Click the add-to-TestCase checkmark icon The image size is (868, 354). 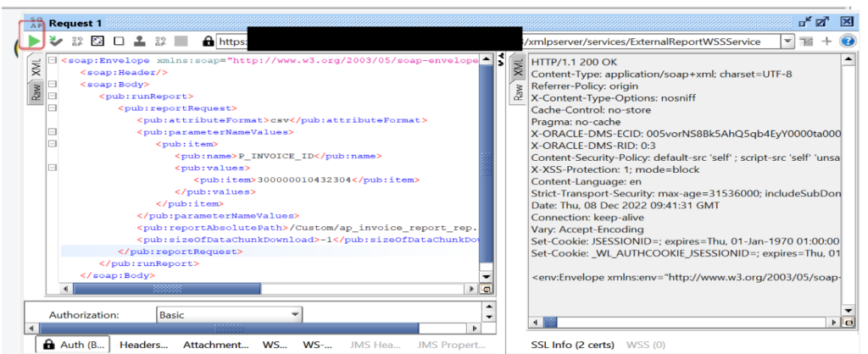click(56, 41)
